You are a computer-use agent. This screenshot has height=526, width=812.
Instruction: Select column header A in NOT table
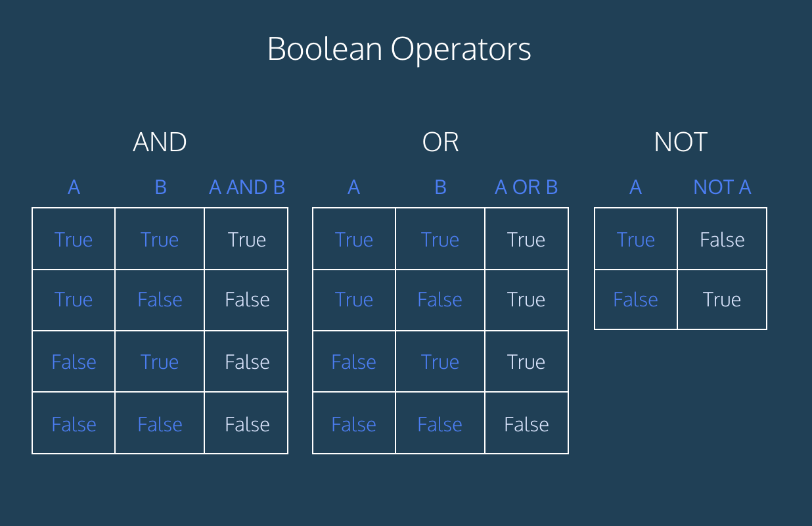635,187
